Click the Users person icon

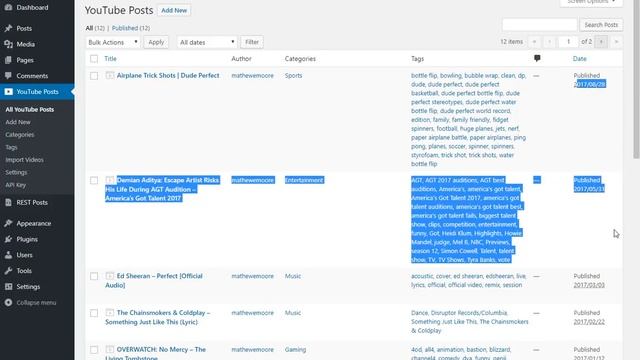click(8, 255)
